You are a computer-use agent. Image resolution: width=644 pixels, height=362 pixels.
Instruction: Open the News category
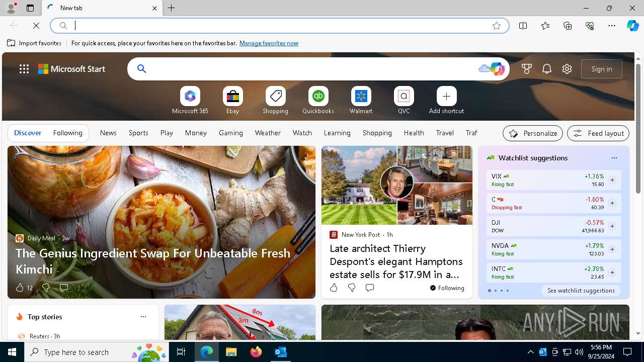[x=108, y=133]
